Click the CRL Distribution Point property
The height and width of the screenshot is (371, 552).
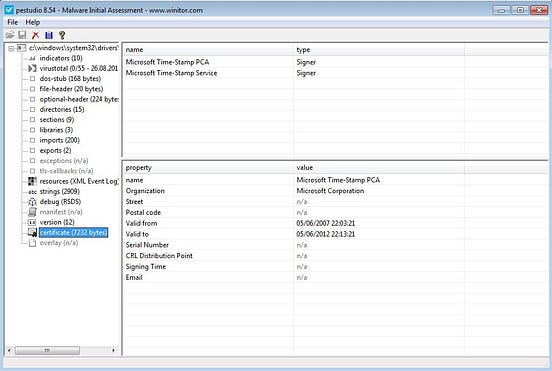click(x=159, y=256)
